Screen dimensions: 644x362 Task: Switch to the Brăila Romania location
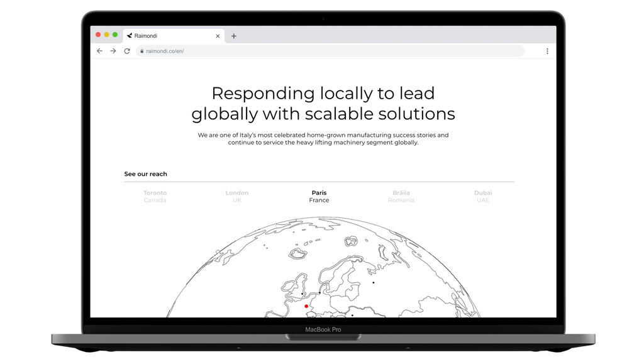(x=401, y=196)
